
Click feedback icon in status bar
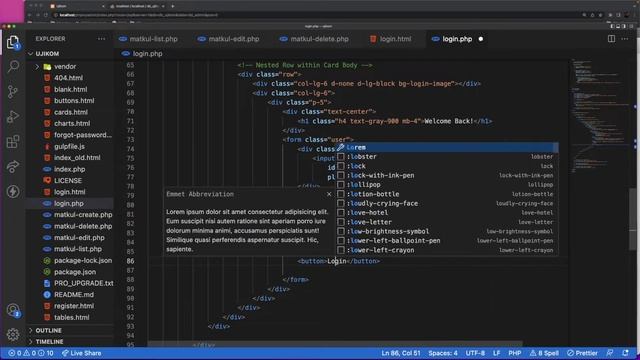pyautogui.click(x=610, y=353)
